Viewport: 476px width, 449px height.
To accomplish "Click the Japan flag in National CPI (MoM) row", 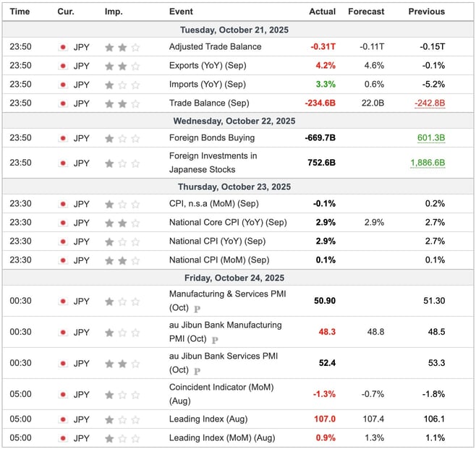I will click(63, 260).
